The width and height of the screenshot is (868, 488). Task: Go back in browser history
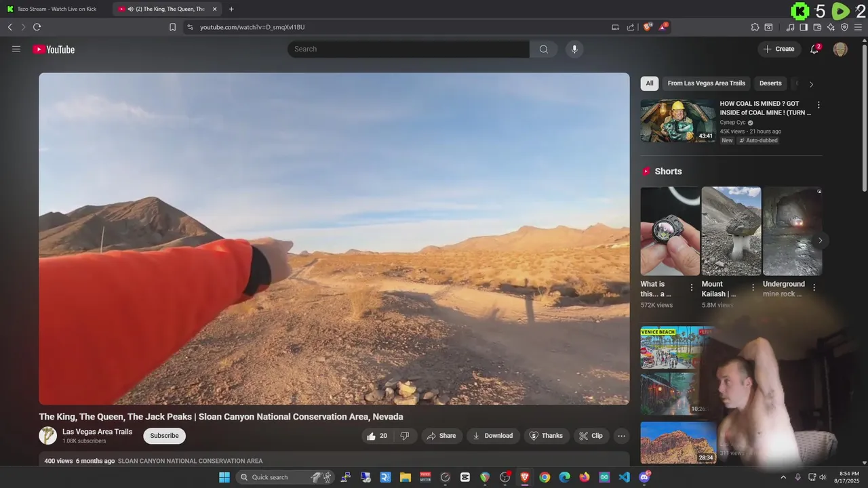coord(9,27)
